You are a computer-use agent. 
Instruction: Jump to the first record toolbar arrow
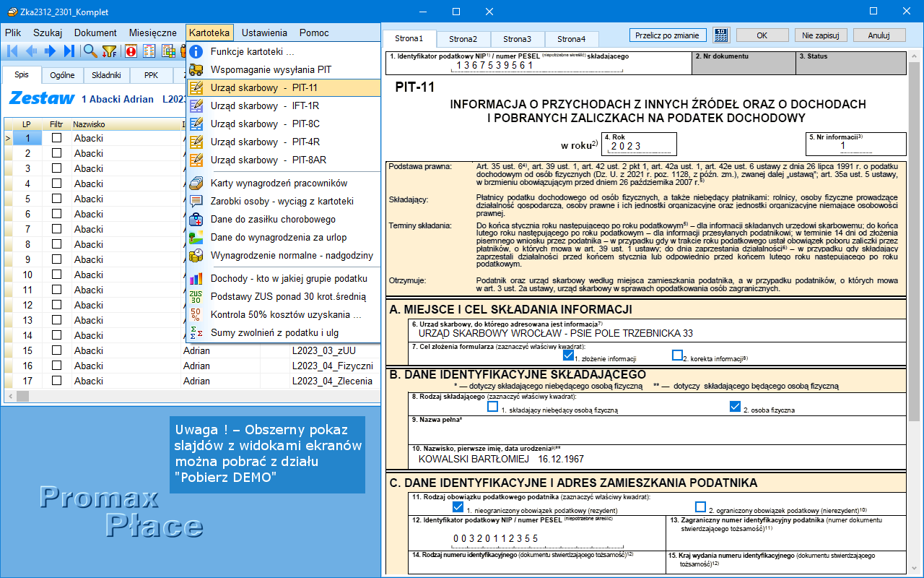12,51
